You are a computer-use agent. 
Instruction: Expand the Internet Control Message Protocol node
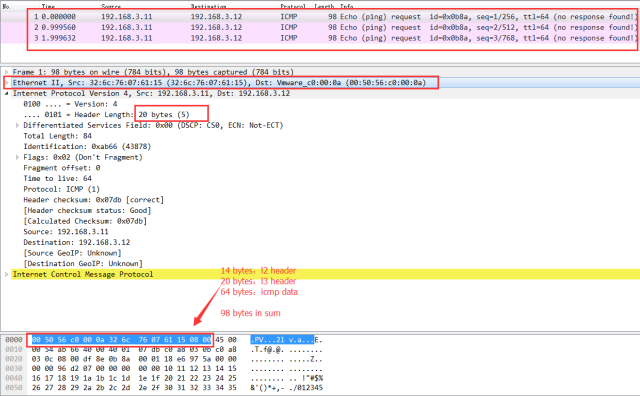7,274
